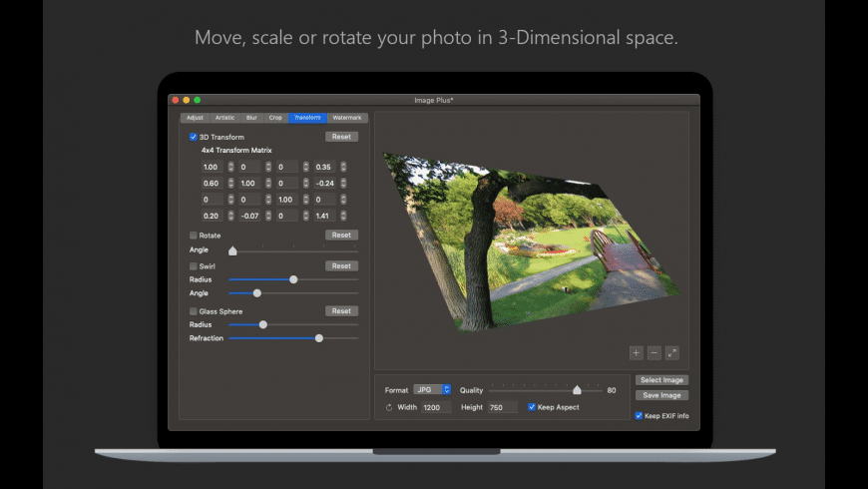
Task: Click the Quality slider handle
Action: [578, 390]
